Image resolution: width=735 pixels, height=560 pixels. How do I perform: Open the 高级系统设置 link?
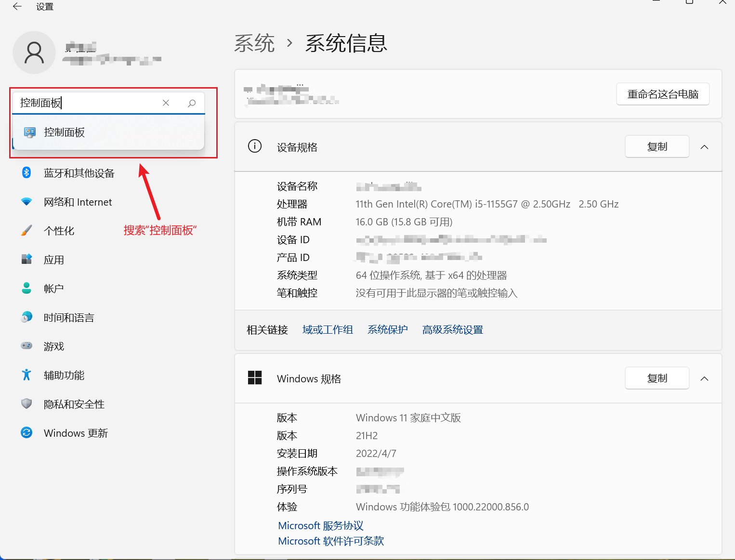pyautogui.click(x=452, y=330)
